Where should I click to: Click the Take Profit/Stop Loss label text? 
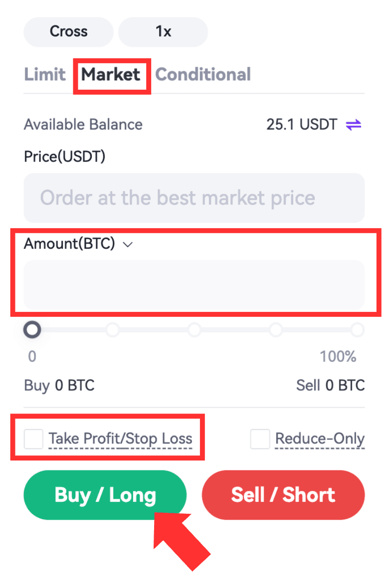[120, 439]
